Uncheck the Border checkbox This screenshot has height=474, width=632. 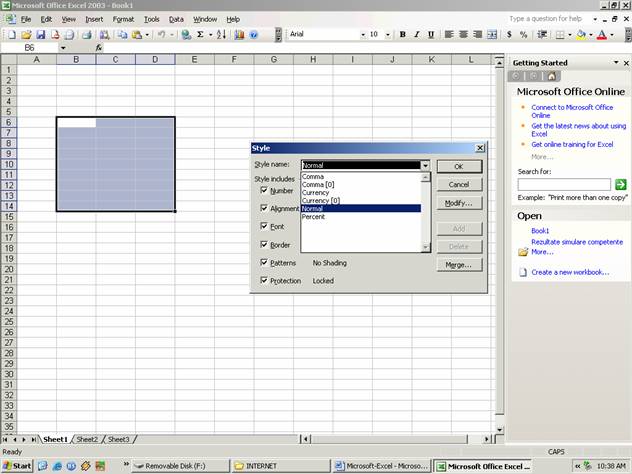click(264, 244)
